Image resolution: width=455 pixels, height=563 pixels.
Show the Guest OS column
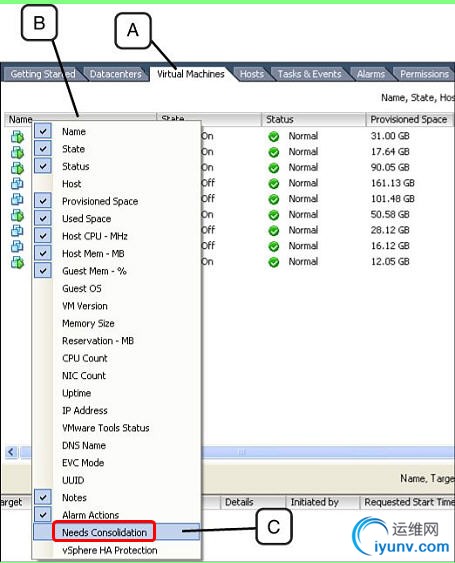pyautogui.click(x=117, y=288)
